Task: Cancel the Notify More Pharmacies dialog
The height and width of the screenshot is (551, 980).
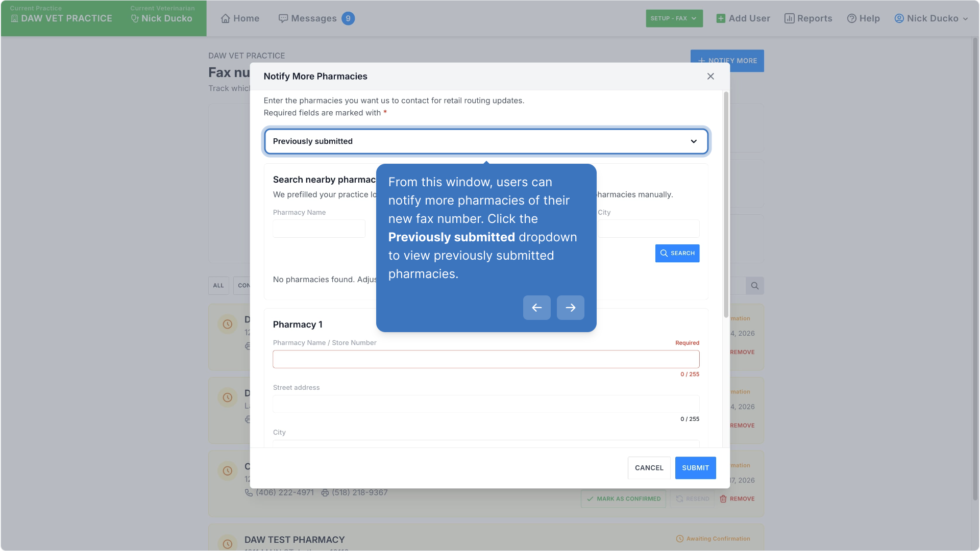Action: (649, 468)
